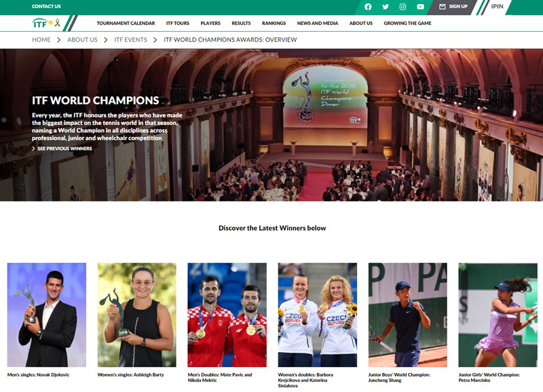This screenshot has height=392, width=543.
Task: Go to About Us in the breadcrumb
Action: click(82, 40)
